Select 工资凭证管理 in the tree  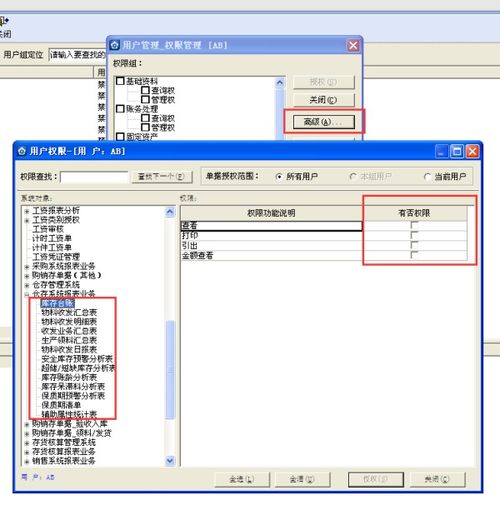(56, 257)
